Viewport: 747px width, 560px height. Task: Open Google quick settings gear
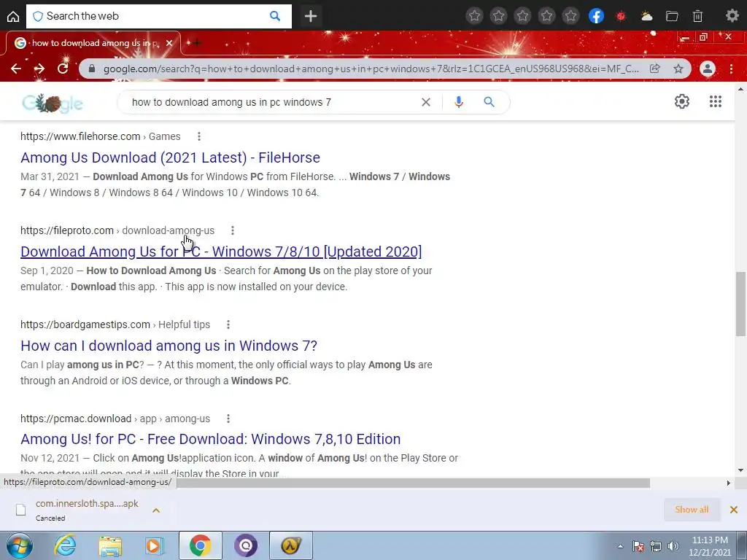click(682, 101)
